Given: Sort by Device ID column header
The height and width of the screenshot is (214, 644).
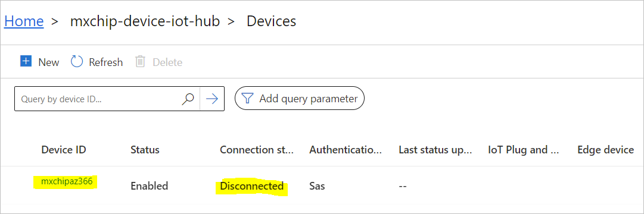Looking at the screenshot, I should click(x=64, y=150).
